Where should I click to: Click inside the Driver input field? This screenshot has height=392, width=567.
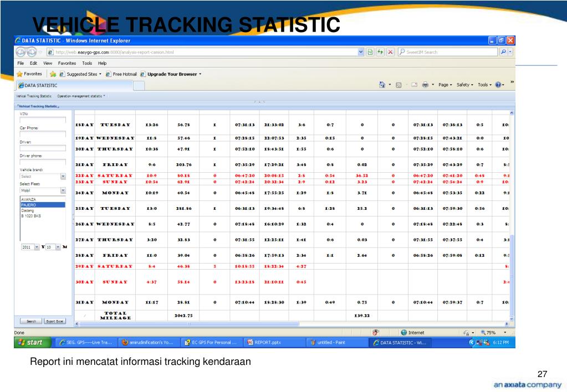pos(43,148)
